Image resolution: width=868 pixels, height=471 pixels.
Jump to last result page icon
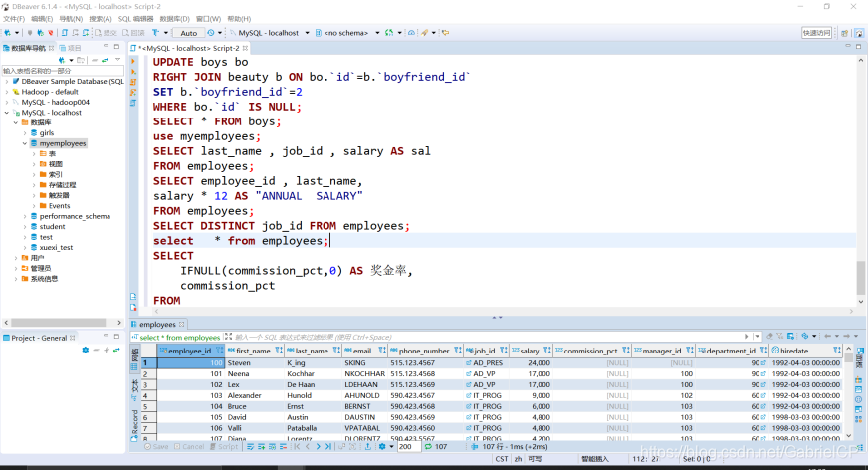click(328, 447)
